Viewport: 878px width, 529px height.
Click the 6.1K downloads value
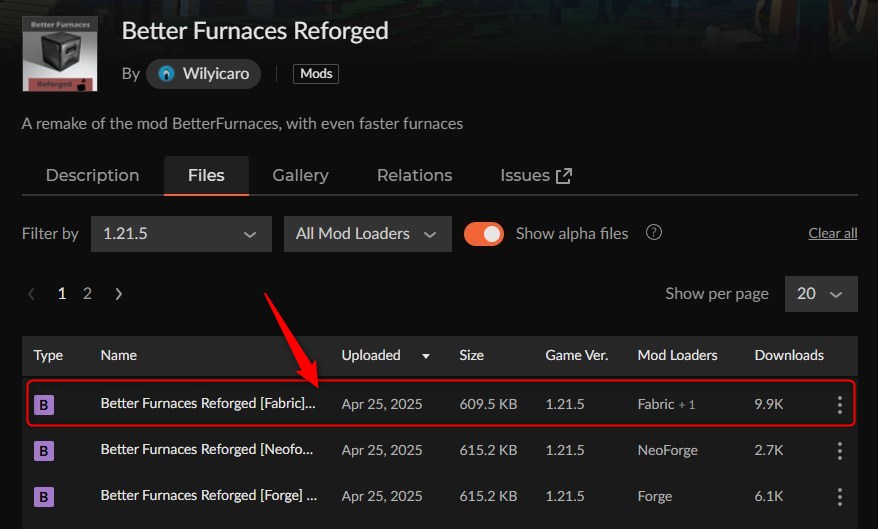pos(769,497)
